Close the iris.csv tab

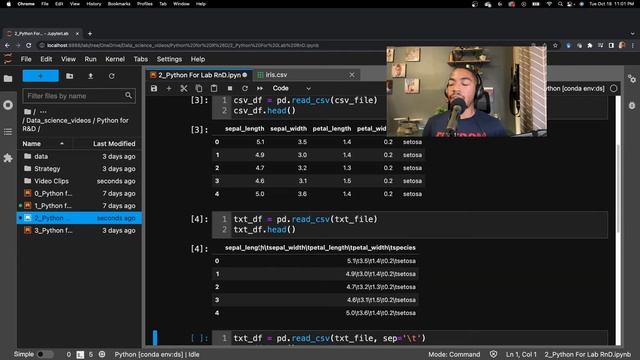pos(352,75)
